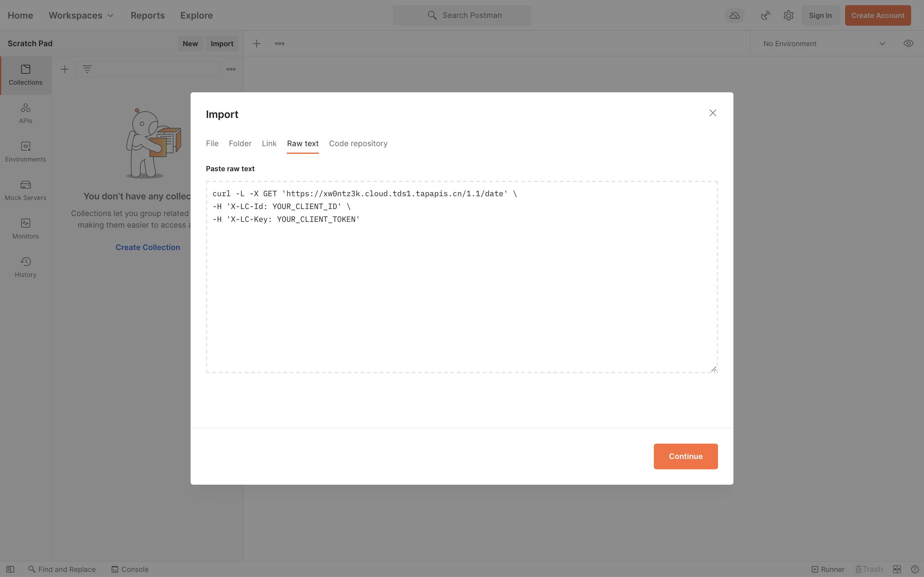Toggle the environment quick look eye
This screenshot has height=577, width=924.
[908, 43]
